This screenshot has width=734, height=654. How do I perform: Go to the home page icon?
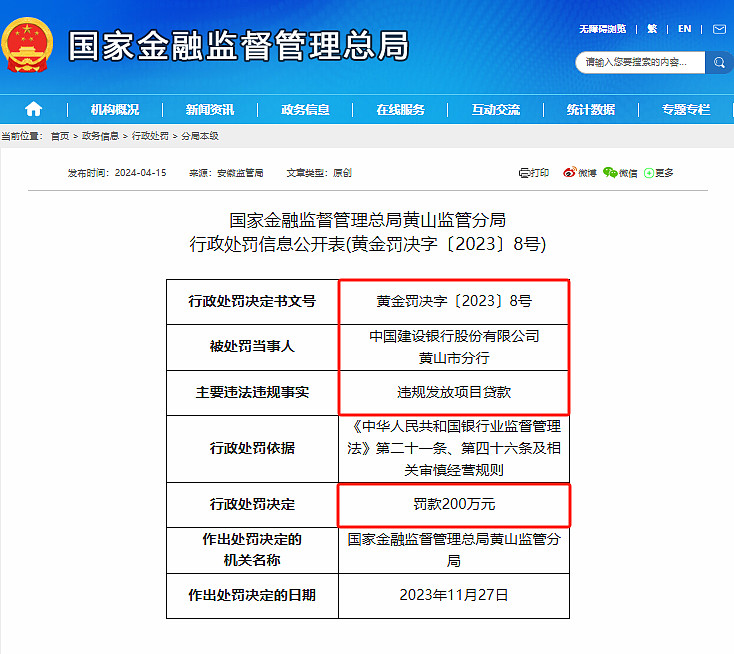(33, 109)
